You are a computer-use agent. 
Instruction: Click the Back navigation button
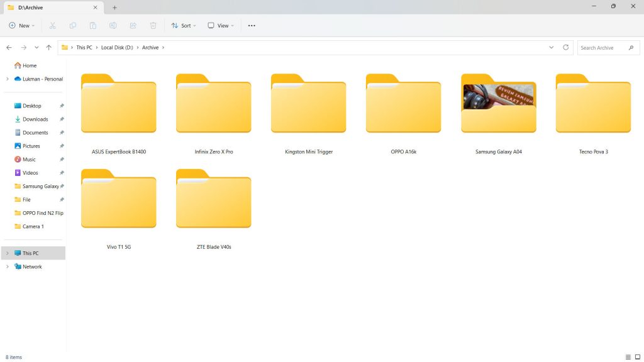pyautogui.click(x=9, y=47)
